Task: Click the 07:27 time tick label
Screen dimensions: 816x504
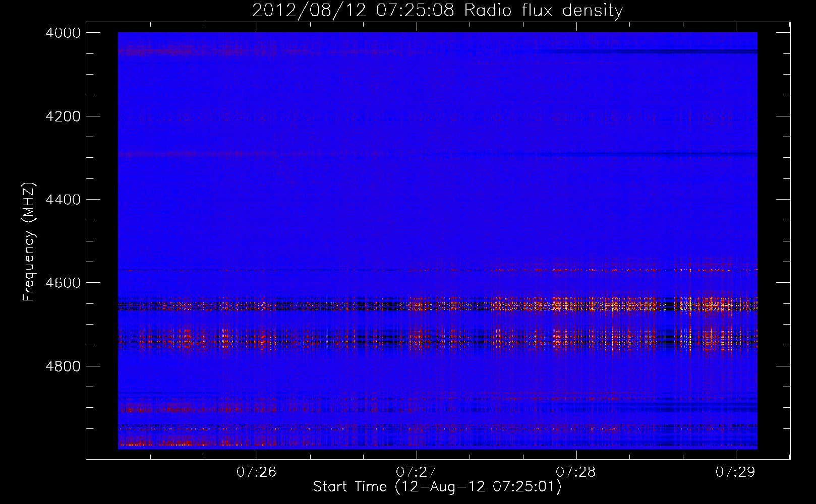Action: (x=416, y=472)
